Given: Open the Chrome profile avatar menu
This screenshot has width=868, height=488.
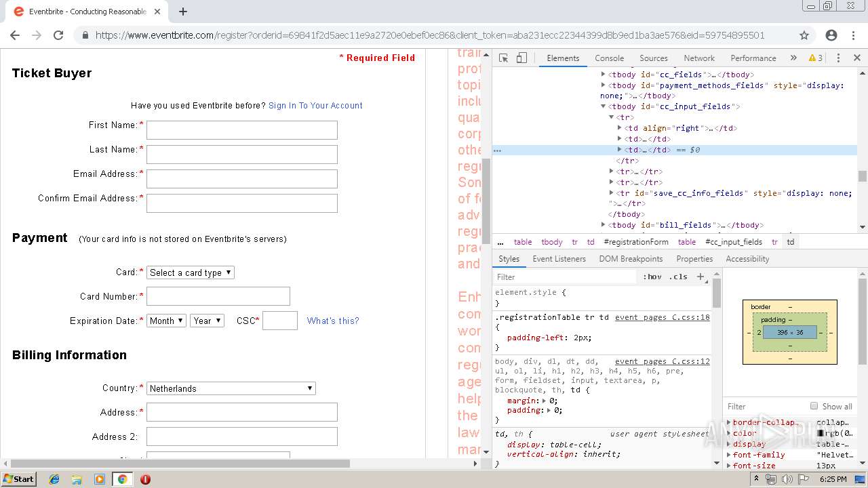Looking at the screenshot, I should (x=831, y=35).
